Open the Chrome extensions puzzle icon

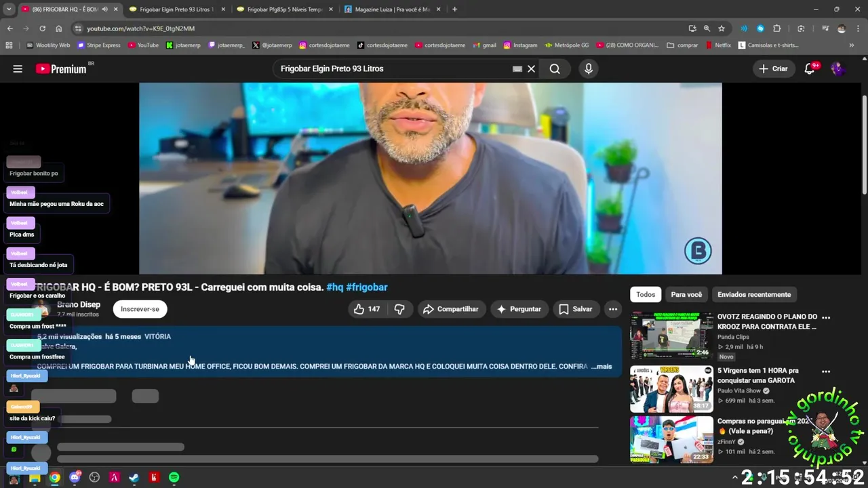click(x=777, y=28)
